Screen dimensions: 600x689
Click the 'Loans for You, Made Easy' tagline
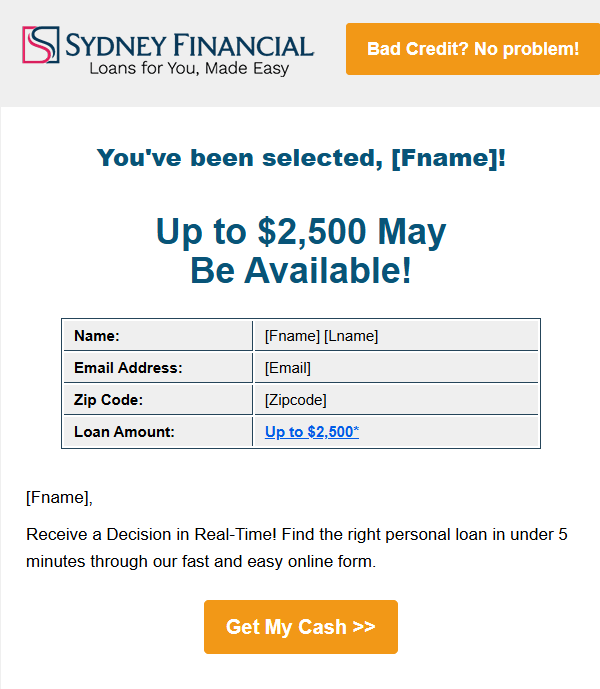point(189,70)
